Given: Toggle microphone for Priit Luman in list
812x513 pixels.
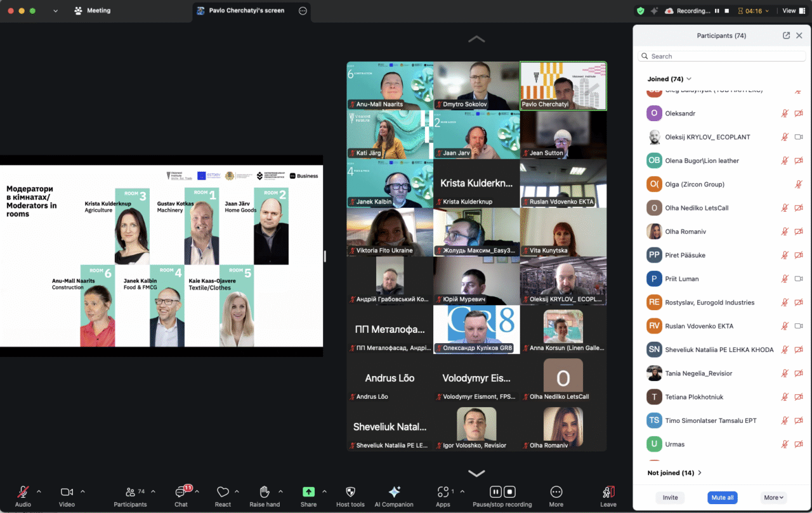Looking at the screenshot, I should click(x=785, y=279).
